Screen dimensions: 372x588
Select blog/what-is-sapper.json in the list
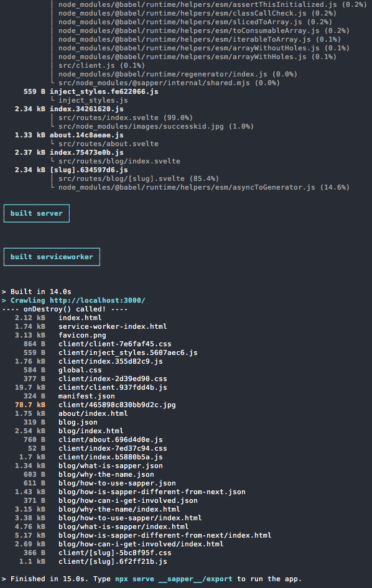111,466
